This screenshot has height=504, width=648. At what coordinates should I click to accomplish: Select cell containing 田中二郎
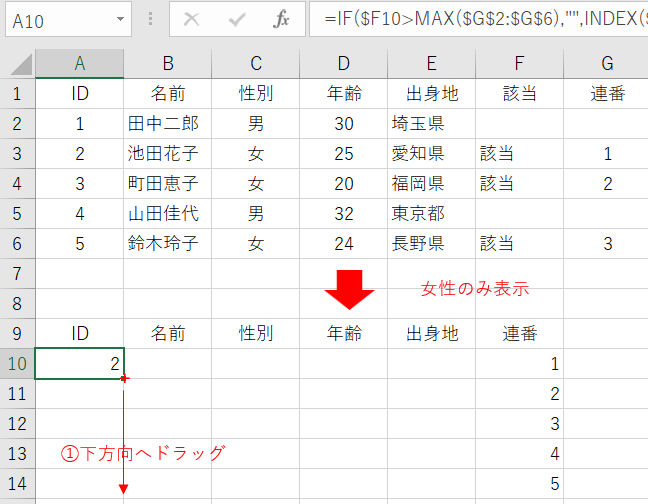(x=167, y=124)
